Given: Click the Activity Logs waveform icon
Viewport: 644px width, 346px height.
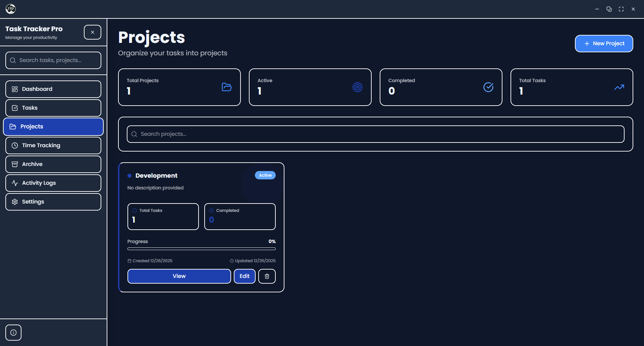Looking at the screenshot, I should click(14, 183).
